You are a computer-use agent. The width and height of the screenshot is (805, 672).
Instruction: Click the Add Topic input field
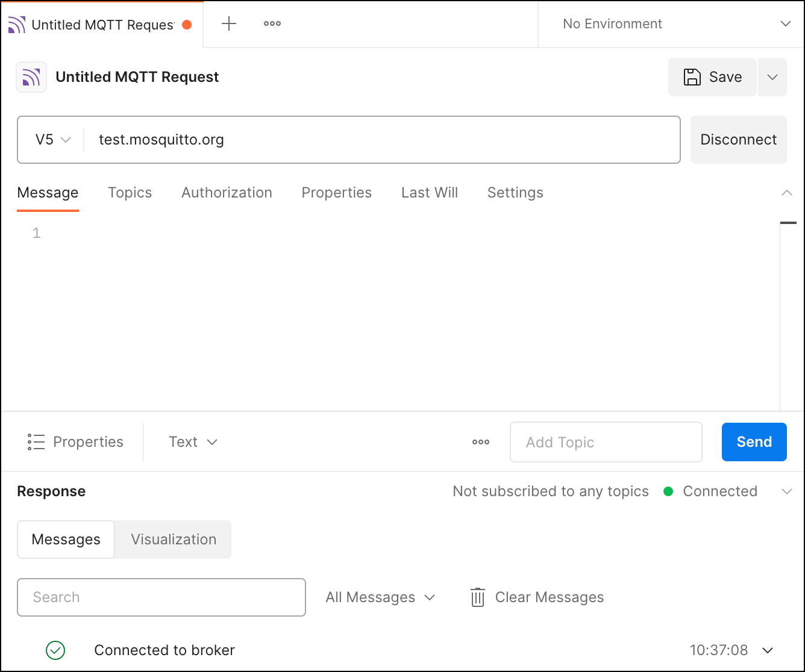click(x=606, y=442)
